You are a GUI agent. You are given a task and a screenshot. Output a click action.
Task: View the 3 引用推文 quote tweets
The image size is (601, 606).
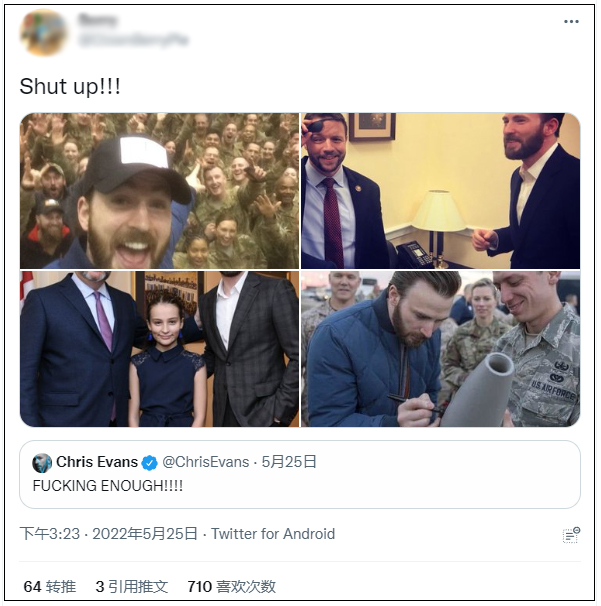(132, 587)
